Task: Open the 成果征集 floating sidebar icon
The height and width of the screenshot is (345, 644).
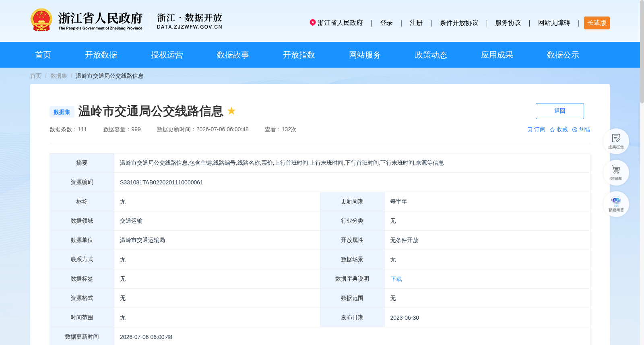Action: (x=616, y=141)
